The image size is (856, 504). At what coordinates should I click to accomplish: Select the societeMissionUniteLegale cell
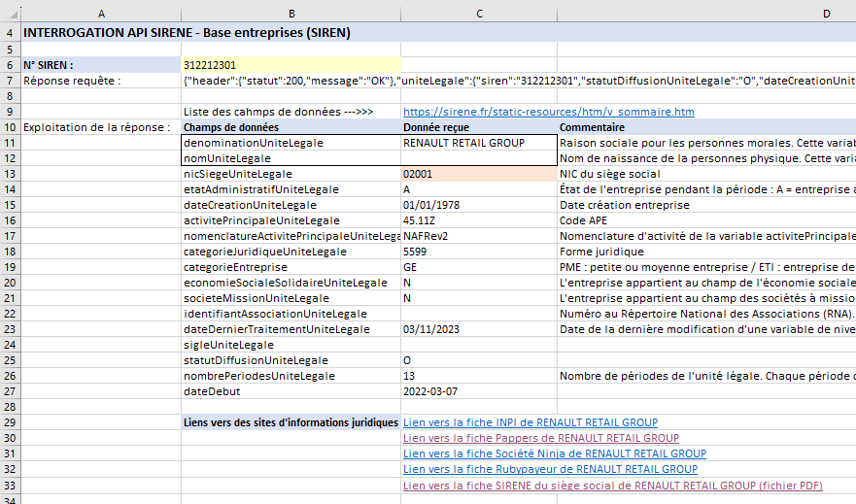pyautogui.click(x=291, y=298)
